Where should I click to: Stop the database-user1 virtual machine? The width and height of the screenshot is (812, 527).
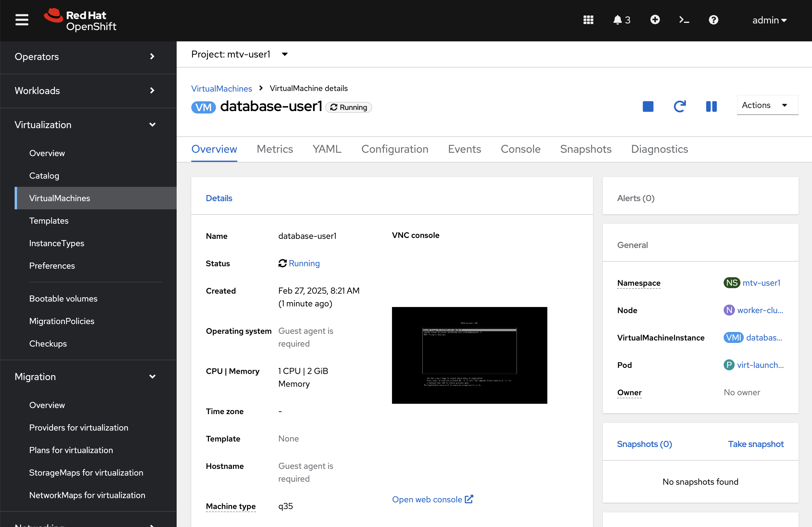(648, 106)
